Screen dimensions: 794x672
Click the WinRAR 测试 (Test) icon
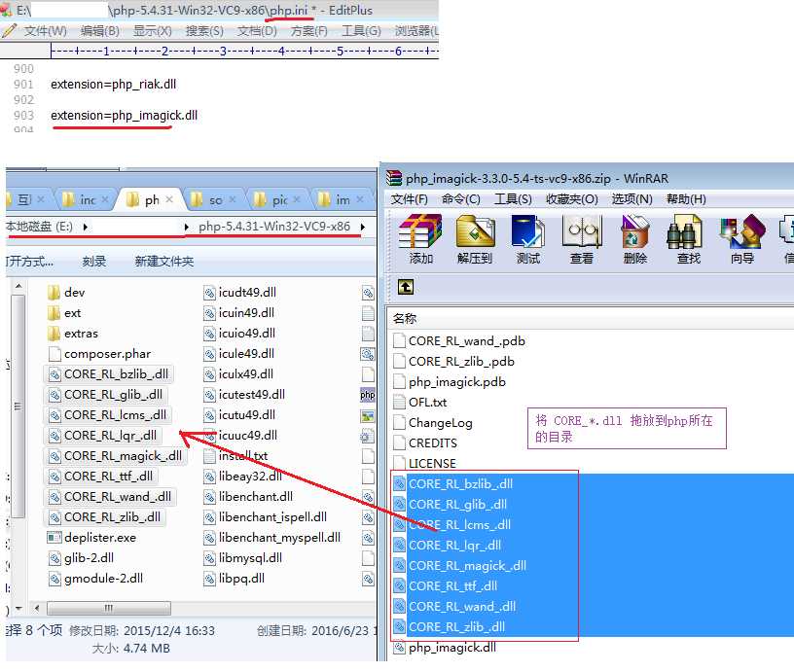pos(527,231)
